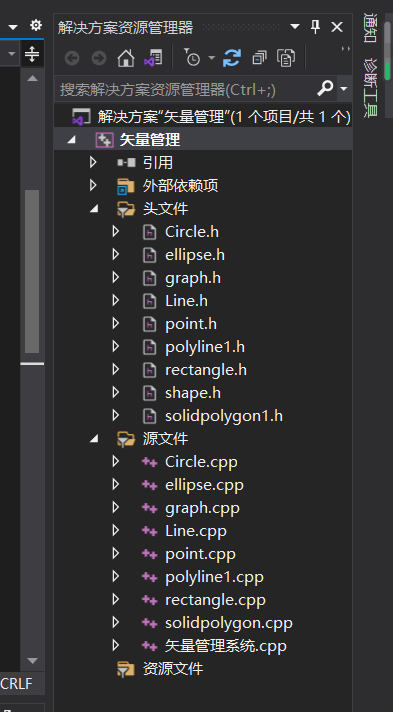Select point.h header file
The height and width of the screenshot is (712, 393).
(191, 324)
